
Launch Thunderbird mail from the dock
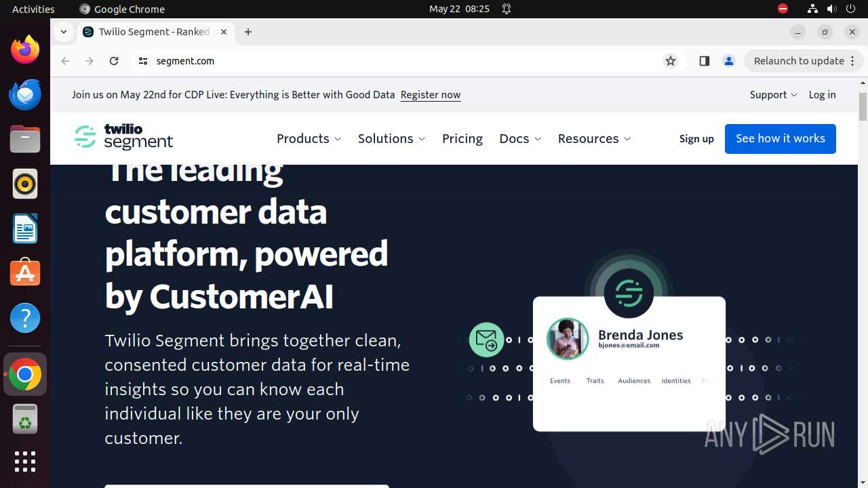[25, 94]
